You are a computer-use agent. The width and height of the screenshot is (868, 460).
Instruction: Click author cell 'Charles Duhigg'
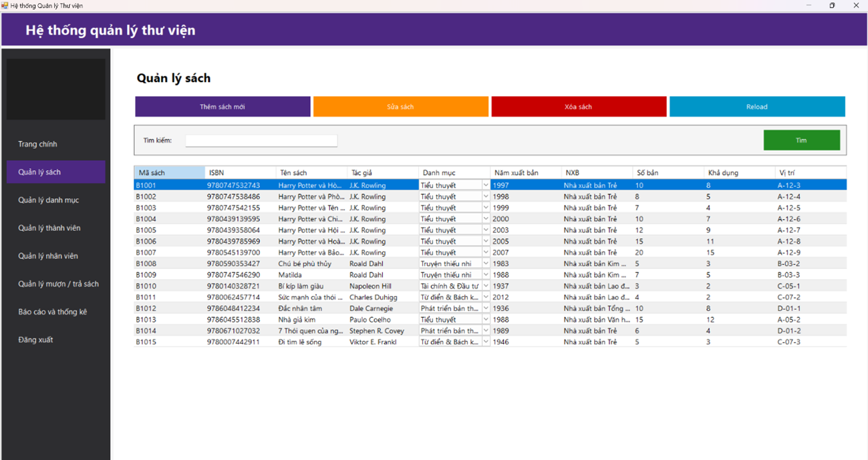[383, 297]
